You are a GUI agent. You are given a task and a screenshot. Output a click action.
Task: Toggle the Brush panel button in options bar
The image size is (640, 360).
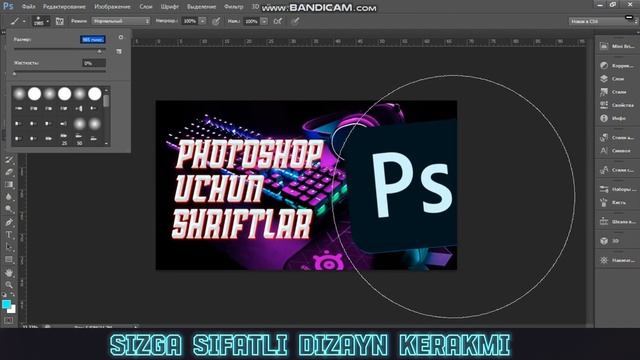coord(60,21)
